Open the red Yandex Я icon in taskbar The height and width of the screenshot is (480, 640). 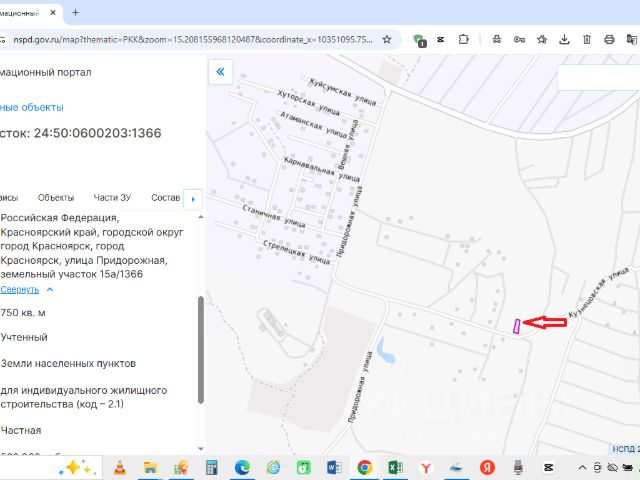[x=487, y=467]
